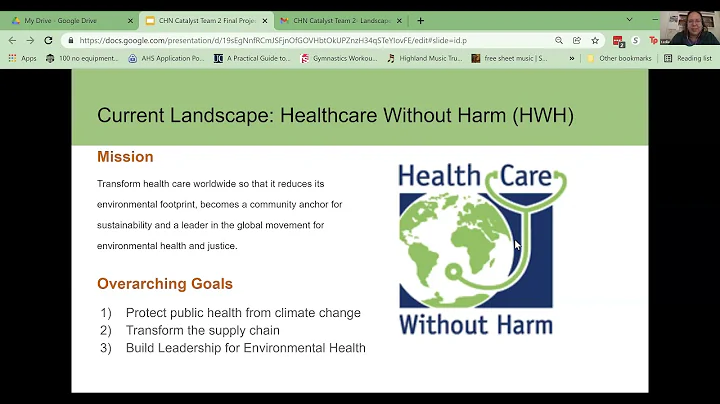720x404 pixels.
Task: Open the Other bookmarks folder
Action: pos(619,58)
